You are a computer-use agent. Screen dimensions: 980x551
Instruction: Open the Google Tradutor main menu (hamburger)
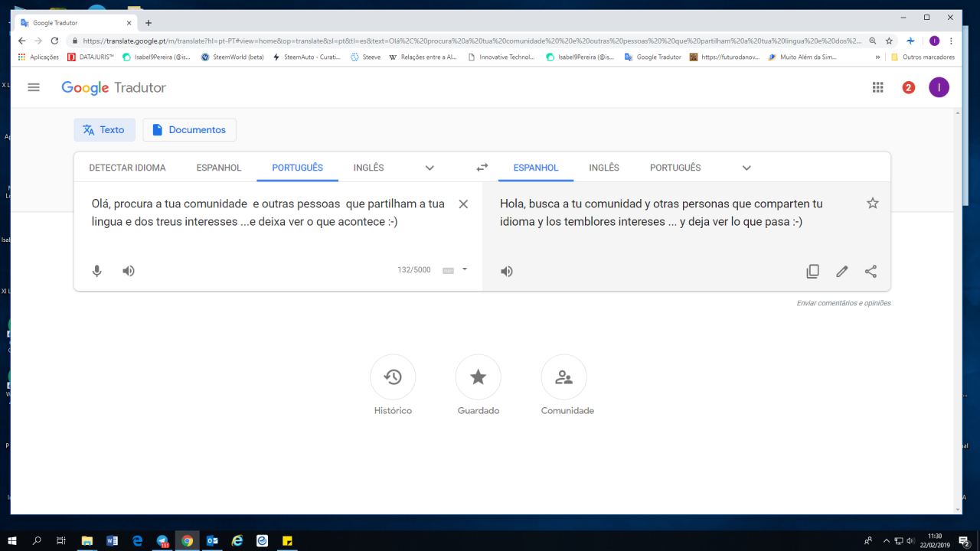click(34, 87)
